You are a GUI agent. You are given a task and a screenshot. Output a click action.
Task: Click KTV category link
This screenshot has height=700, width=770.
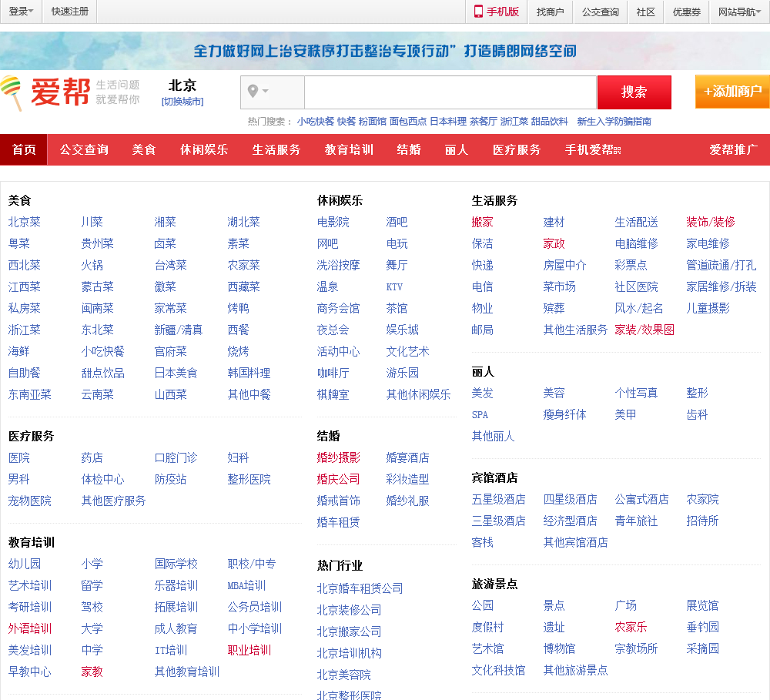coord(394,287)
